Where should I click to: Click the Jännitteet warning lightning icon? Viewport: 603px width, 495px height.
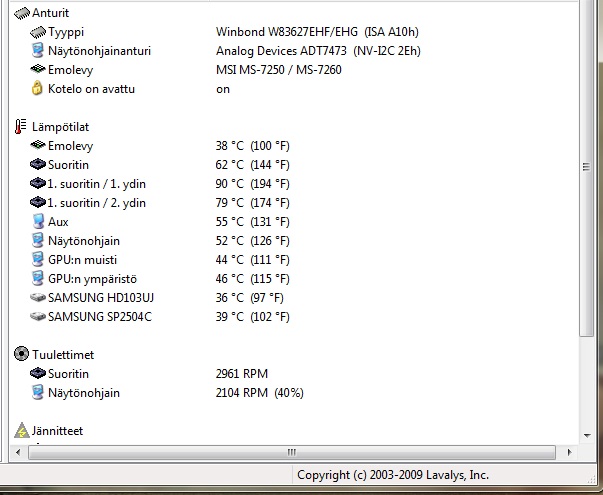pyautogui.click(x=22, y=430)
